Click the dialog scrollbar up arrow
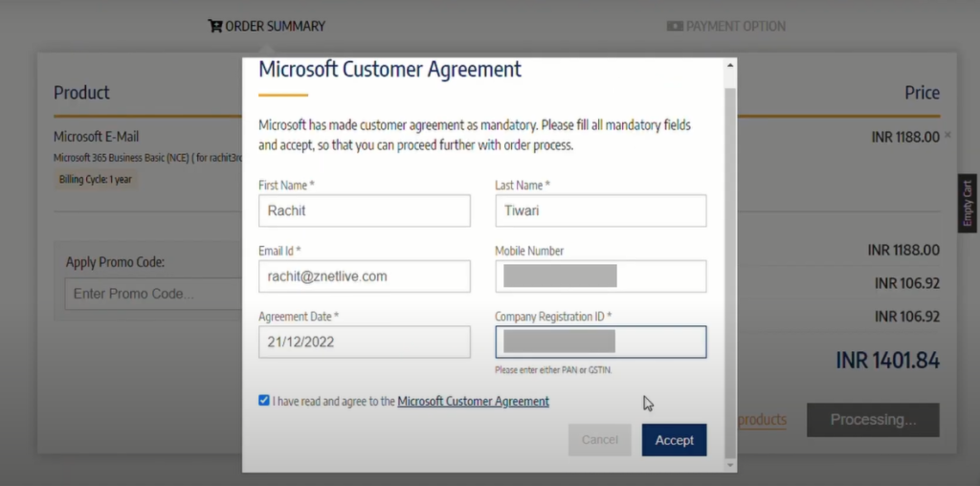980x486 pixels. [x=730, y=65]
